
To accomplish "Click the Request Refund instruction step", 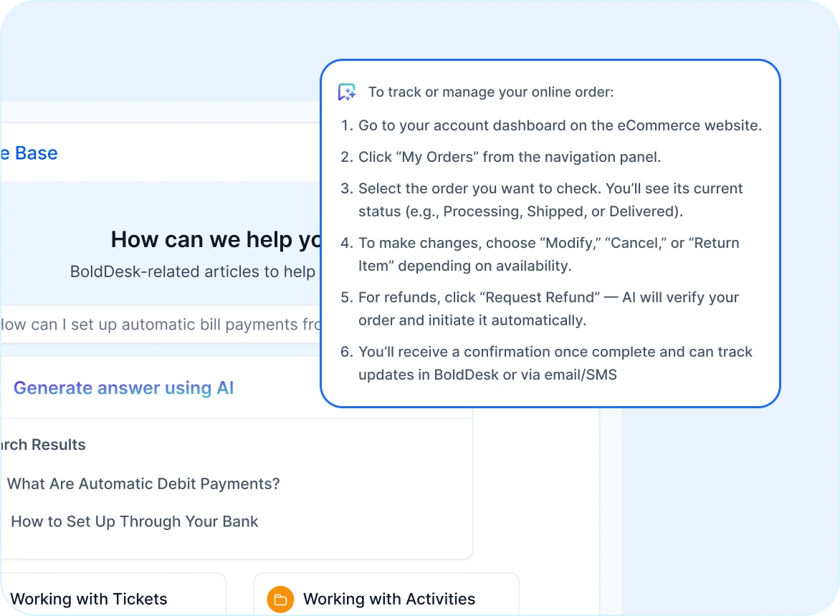I will click(x=548, y=308).
